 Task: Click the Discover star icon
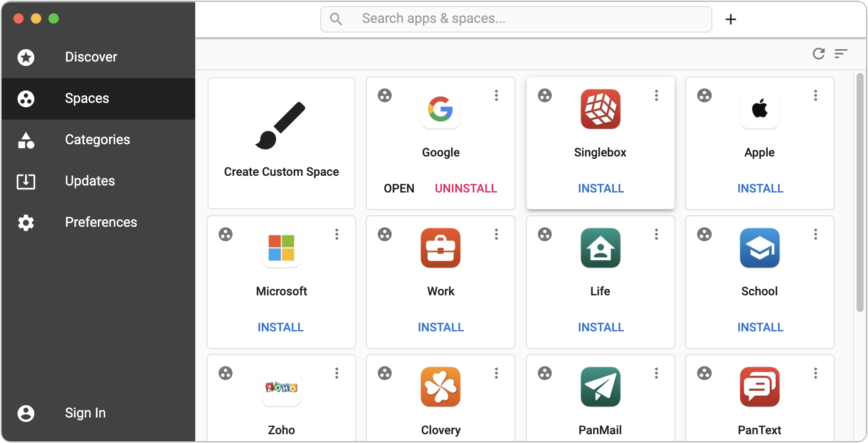[26, 57]
